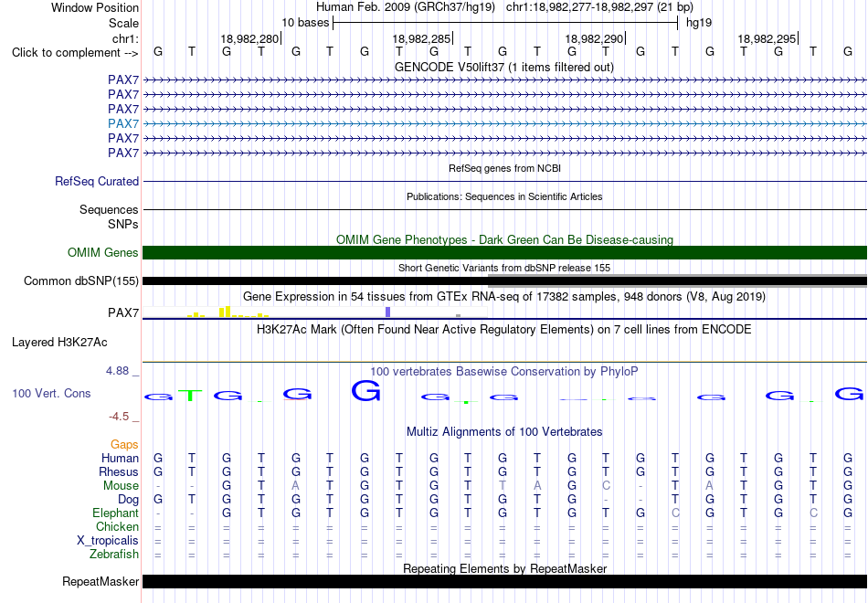Viewport: 868px width, 603px height.
Task: Click the Window Position label
Action: (95, 7)
